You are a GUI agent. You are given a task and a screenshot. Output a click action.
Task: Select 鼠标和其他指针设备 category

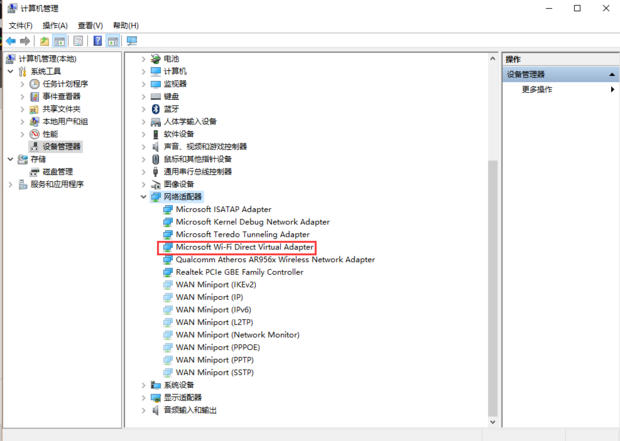[198, 159]
